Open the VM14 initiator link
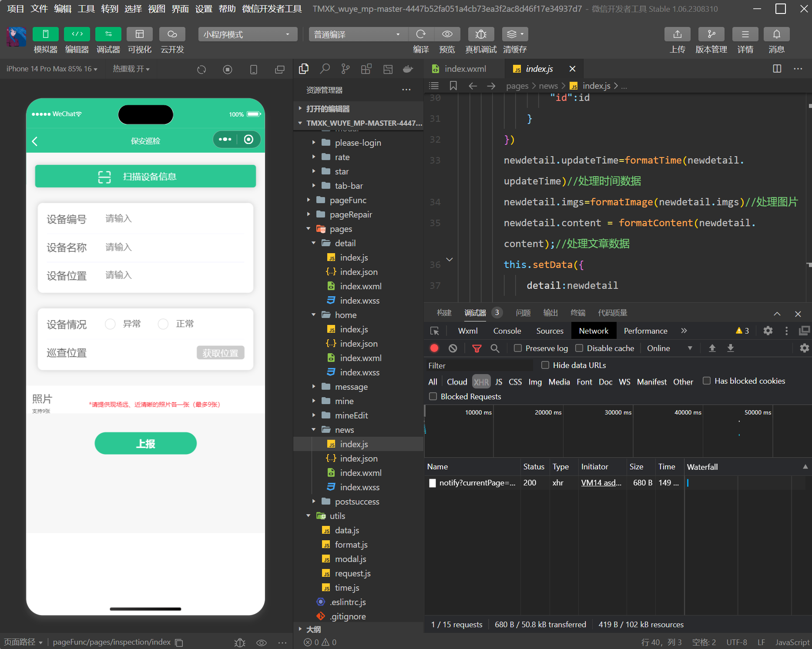 601,483
